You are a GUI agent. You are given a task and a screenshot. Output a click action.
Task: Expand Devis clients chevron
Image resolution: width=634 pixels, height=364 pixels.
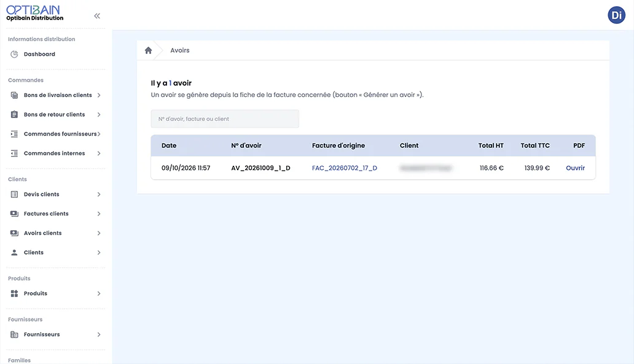[x=99, y=195]
